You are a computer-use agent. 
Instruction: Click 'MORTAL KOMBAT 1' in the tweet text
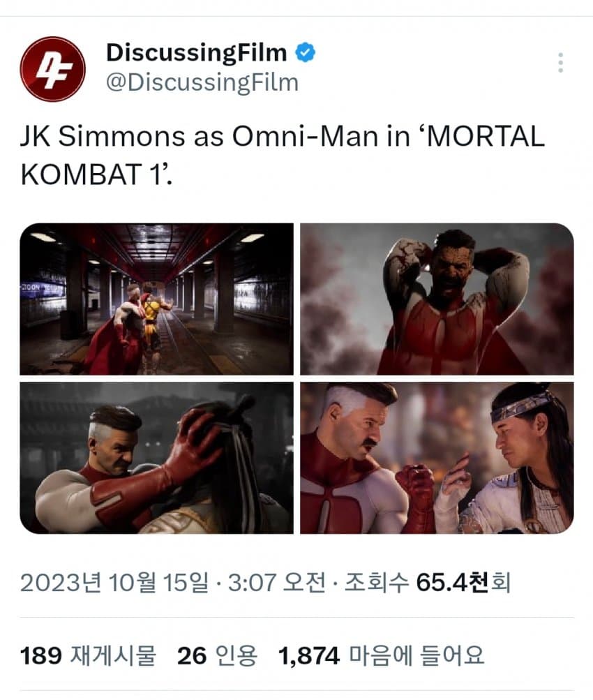click(283, 155)
